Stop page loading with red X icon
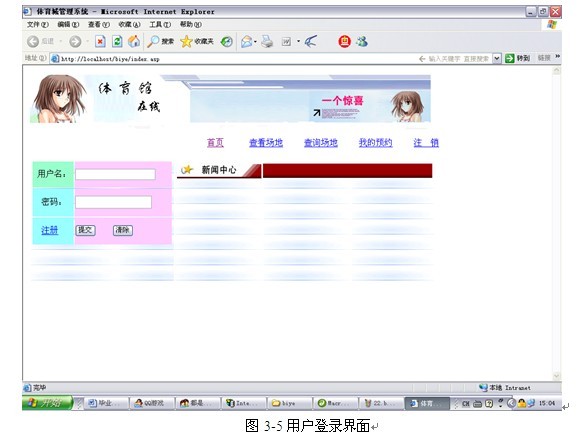Image resolution: width=583 pixels, height=436 pixels. click(x=100, y=42)
